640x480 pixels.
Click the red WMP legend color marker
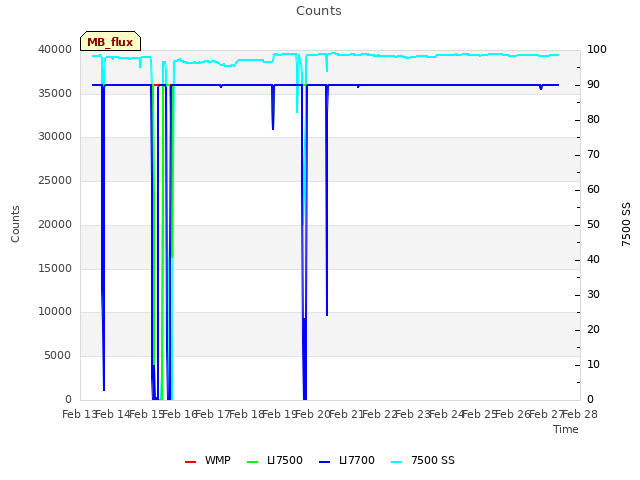coord(191,462)
